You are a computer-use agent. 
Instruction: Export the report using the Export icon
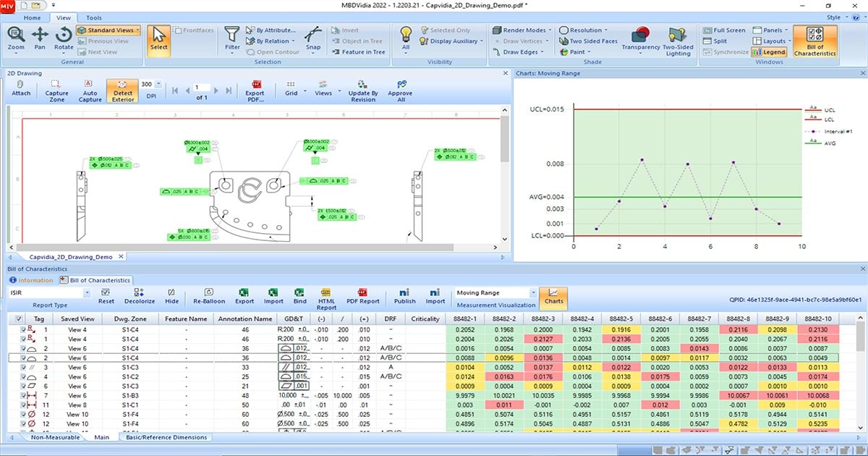tap(244, 295)
